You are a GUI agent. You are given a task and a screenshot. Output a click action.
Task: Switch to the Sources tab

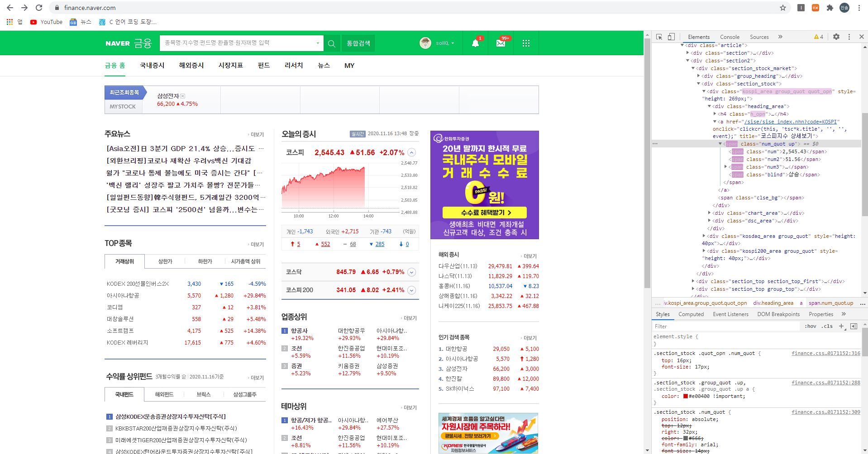[759, 37]
